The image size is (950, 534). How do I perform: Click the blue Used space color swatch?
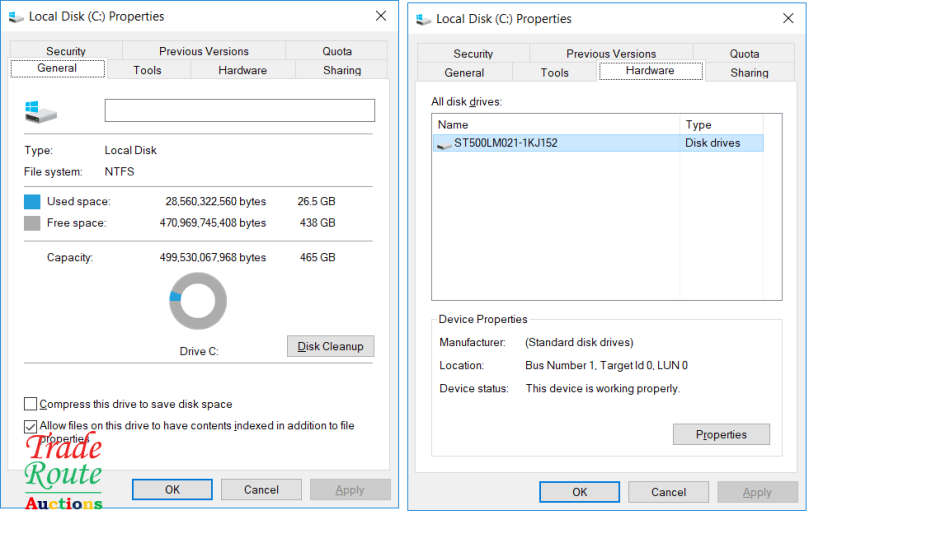32,202
